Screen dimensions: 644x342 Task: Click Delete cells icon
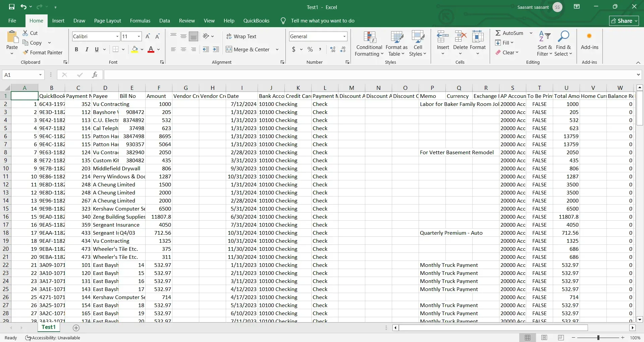pos(461,37)
